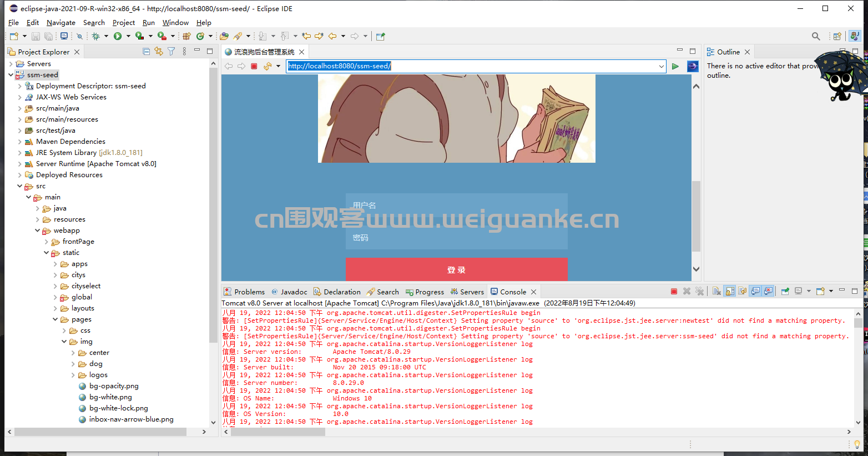Click Last Edit Location arrow icon
This screenshot has width=868, height=456.
pyautogui.click(x=306, y=36)
